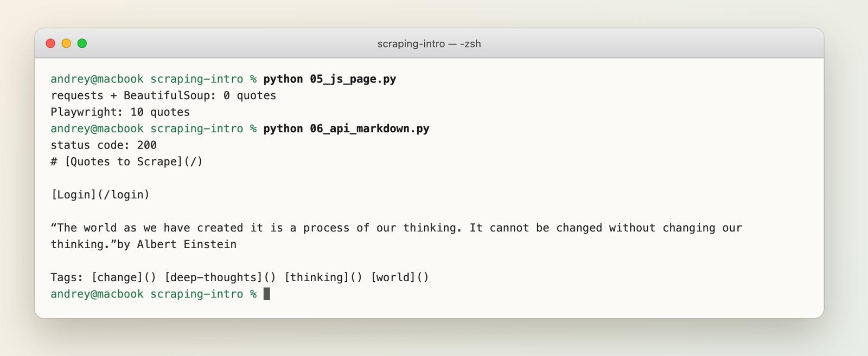Viewport: 868px width, 356px height.
Task: Click the '[deep-thoughts]()' tag
Action: click(x=220, y=277)
